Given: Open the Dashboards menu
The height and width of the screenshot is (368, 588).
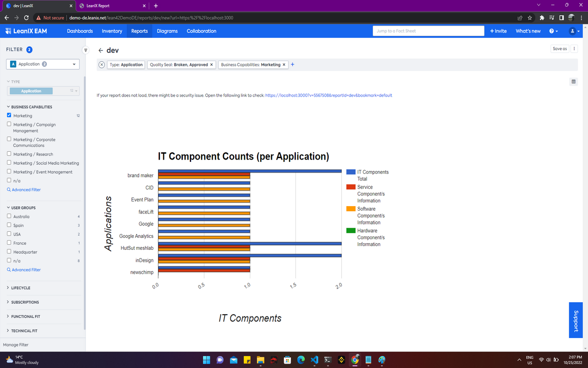Looking at the screenshot, I should pos(80,31).
